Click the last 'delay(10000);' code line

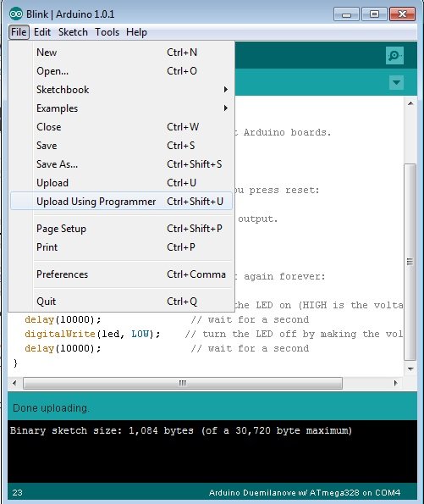point(63,348)
